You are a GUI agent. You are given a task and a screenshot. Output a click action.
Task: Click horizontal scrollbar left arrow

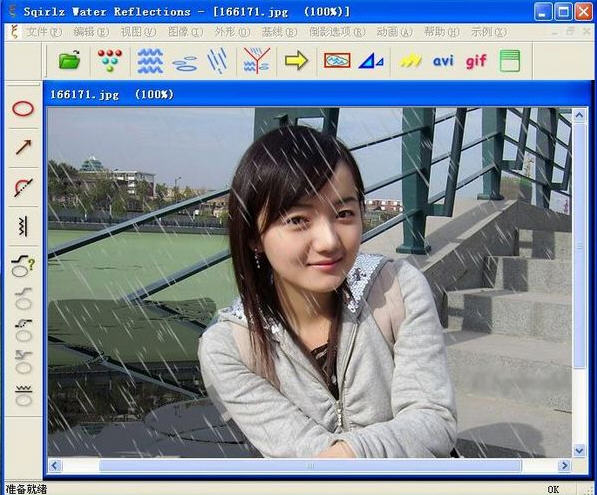pos(55,465)
